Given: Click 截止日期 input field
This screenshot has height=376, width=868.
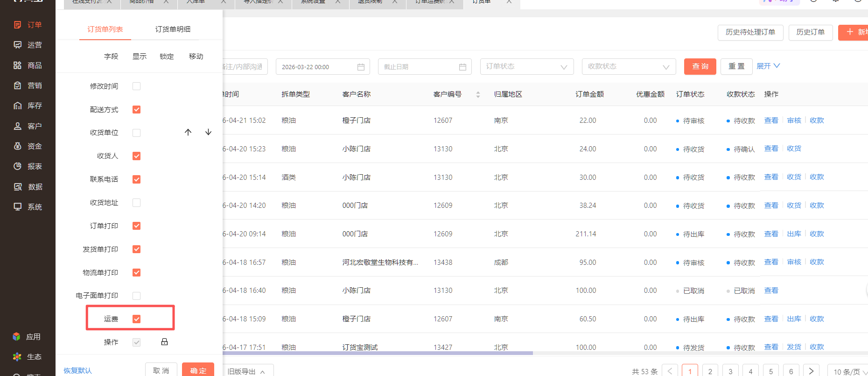Looking at the screenshot, I should (x=425, y=67).
